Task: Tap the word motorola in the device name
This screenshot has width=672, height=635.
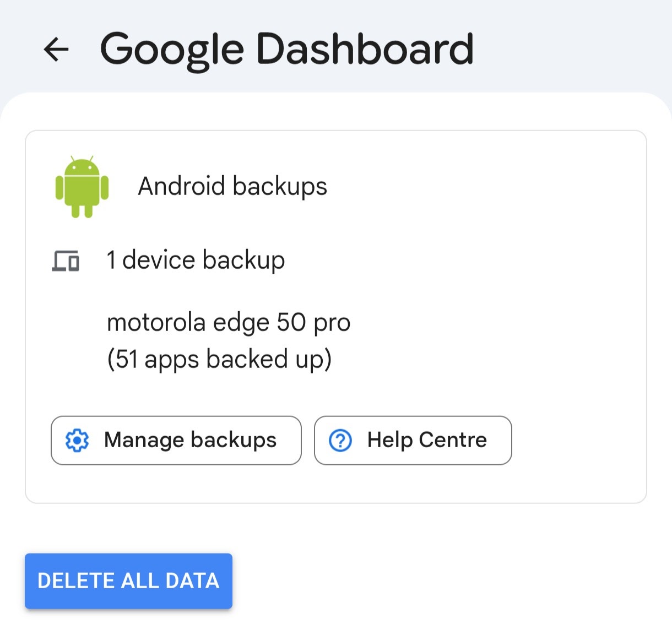Action: click(156, 323)
